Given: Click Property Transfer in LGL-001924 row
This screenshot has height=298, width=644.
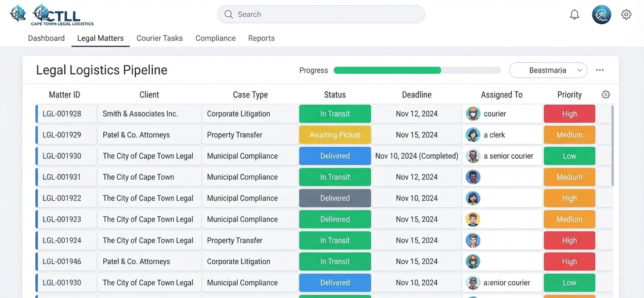Looking at the screenshot, I should 234,241.
